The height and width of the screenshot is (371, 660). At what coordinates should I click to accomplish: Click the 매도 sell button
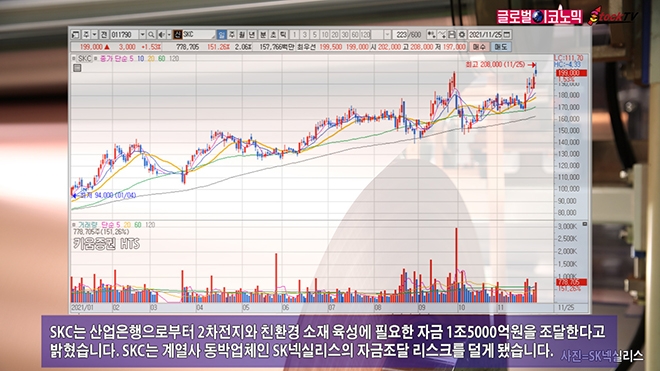pos(501,47)
